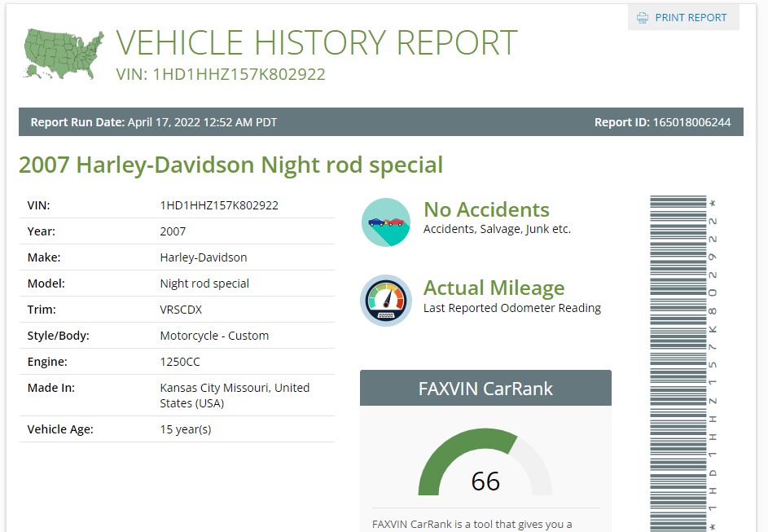
Task: Click the Report Run Date text
Action: point(154,122)
